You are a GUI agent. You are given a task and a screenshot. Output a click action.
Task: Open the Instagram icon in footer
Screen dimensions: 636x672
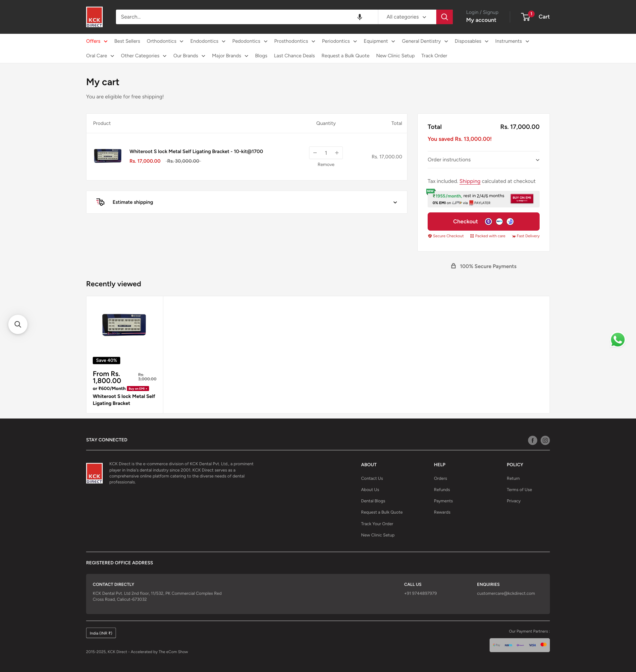545,440
